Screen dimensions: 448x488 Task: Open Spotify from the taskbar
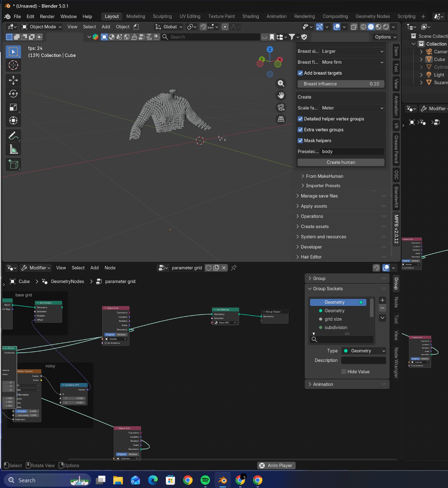point(205,480)
